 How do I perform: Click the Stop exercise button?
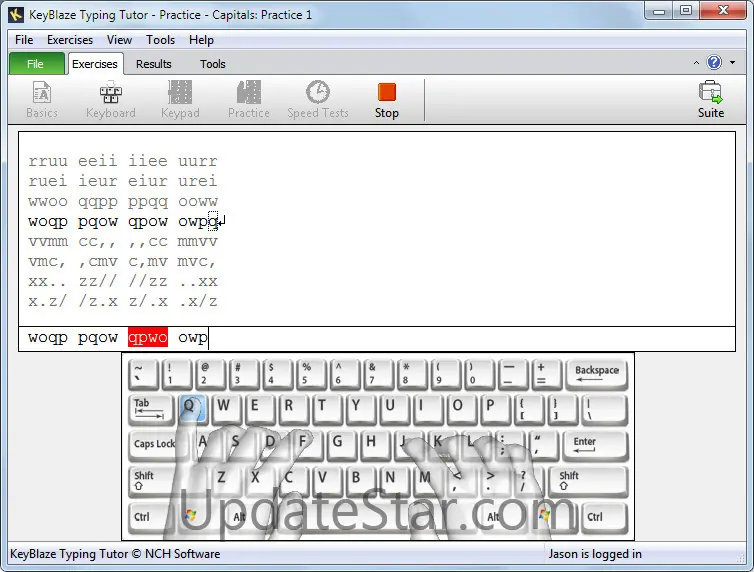click(387, 100)
